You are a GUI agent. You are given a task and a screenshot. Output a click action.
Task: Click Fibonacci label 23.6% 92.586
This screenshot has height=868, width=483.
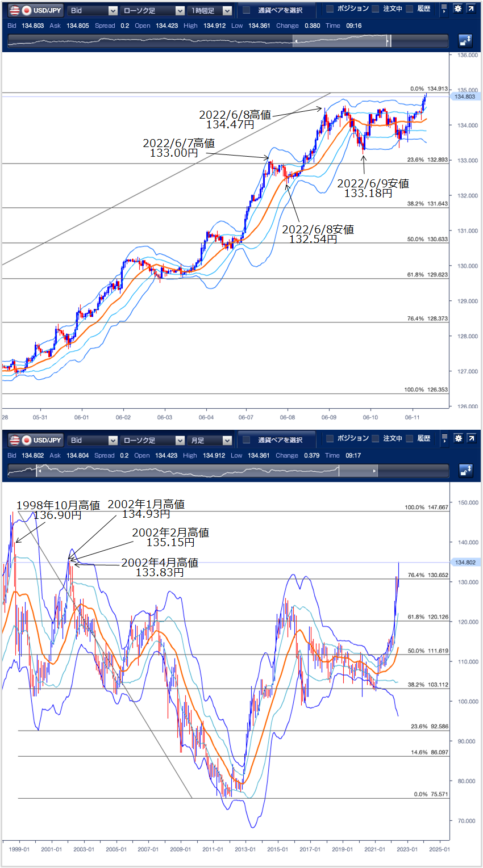pos(430,726)
